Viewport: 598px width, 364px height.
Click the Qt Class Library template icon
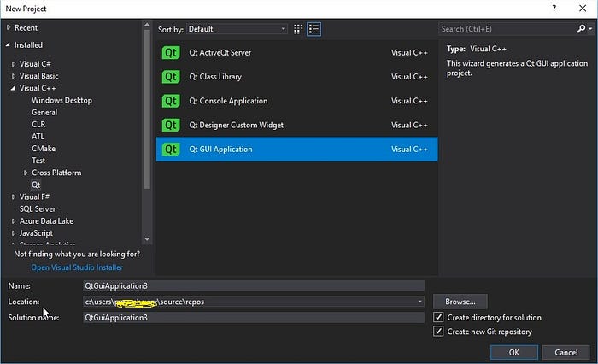coord(171,77)
